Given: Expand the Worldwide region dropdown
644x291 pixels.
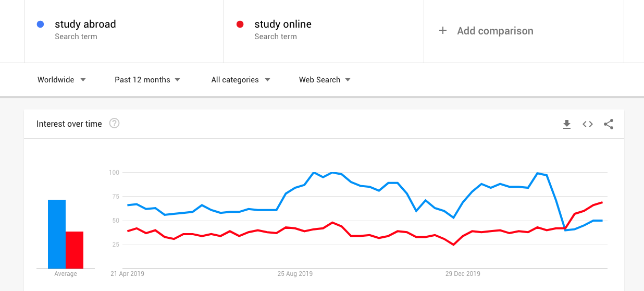Looking at the screenshot, I should [61, 80].
